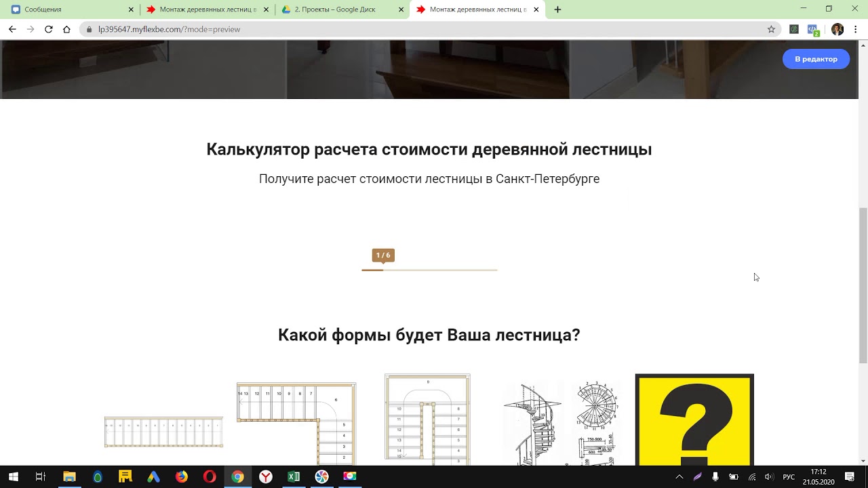868x488 pixels.
Task: Pick the yellow question mark option
Action: tap(694, 420)
